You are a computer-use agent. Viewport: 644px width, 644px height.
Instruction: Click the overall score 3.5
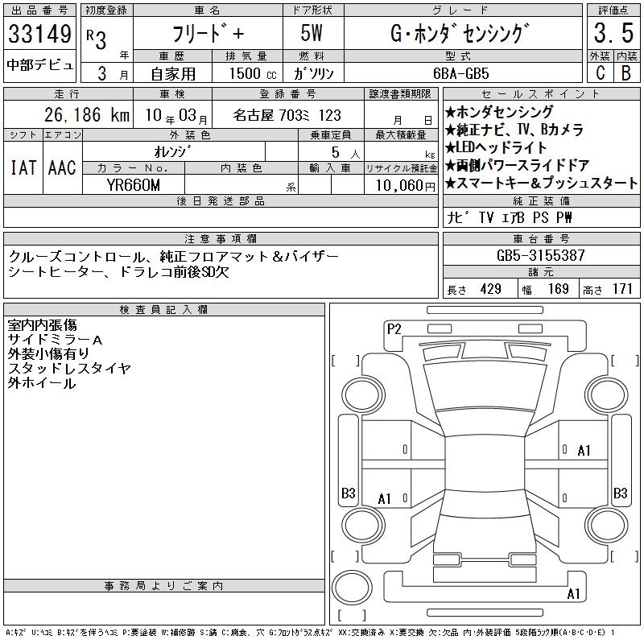pyautogui.click(x=612, y=35)
